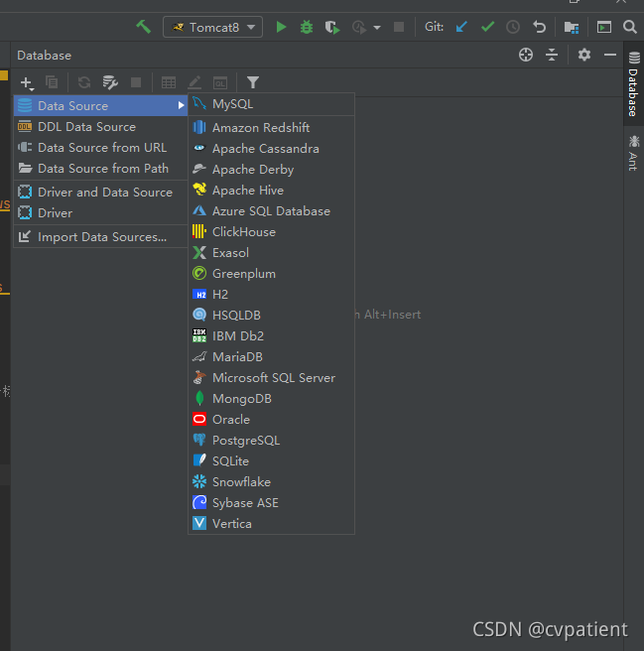The image size is (644, 651).
Task: Pick MongoDB data source
Action: (x=272, y=398)
